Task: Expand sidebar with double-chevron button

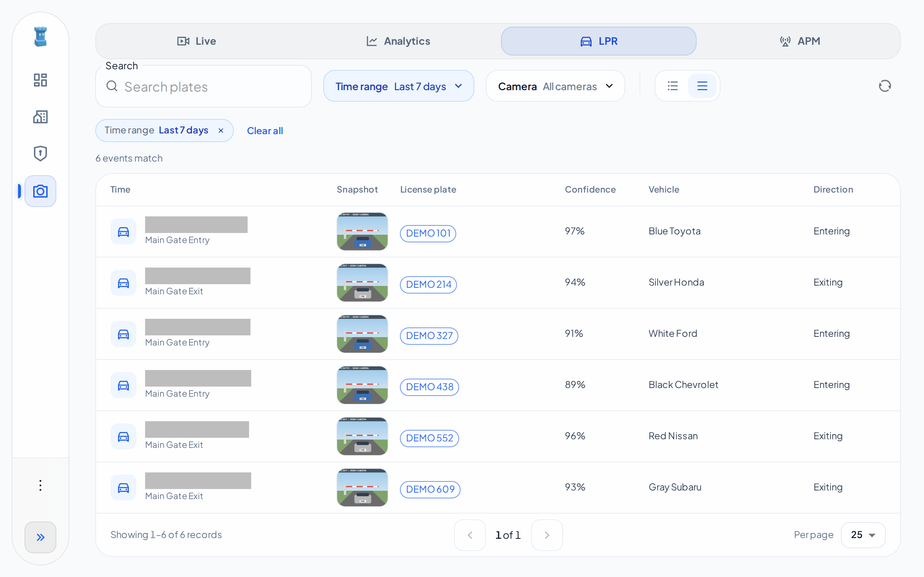Action: (40, 537)
